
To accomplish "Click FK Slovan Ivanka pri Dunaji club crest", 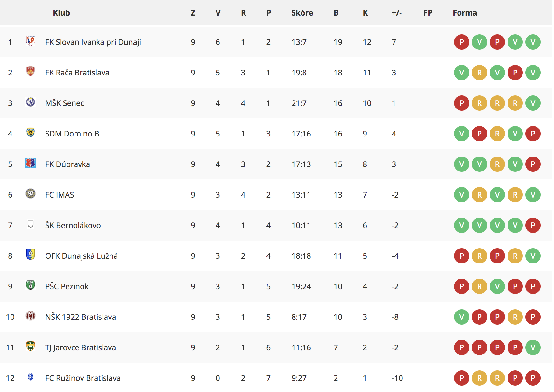I will point(31,41).
